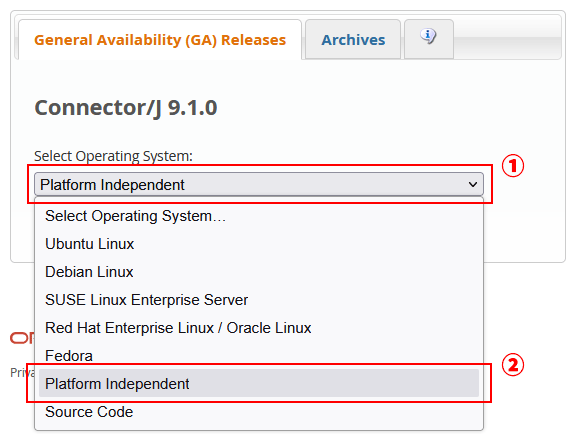Screen dimensions: 576x444
Task: Switch to the Archives tab
Action: (353, 40)
